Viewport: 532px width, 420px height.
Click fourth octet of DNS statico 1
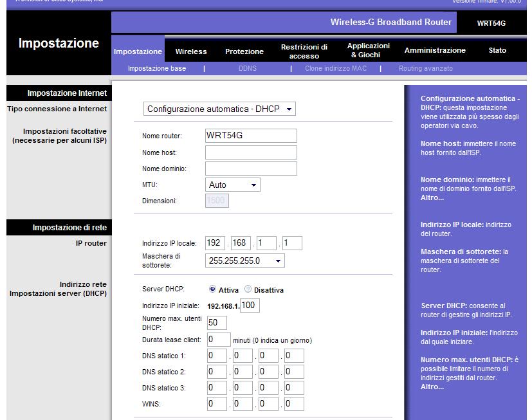[294, 356]
